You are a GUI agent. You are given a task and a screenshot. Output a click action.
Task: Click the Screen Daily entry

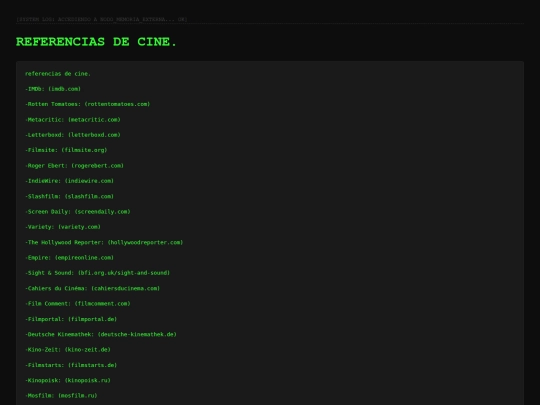(78, 211)
